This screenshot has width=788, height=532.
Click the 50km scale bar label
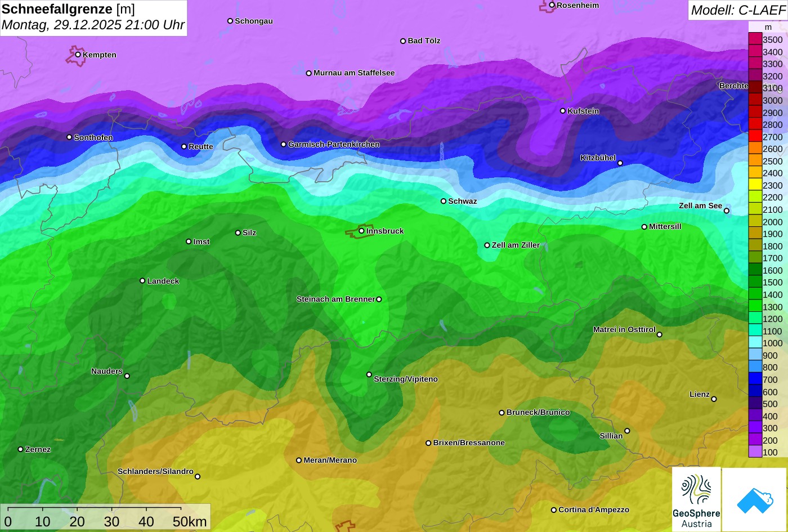tap(190, 522)
